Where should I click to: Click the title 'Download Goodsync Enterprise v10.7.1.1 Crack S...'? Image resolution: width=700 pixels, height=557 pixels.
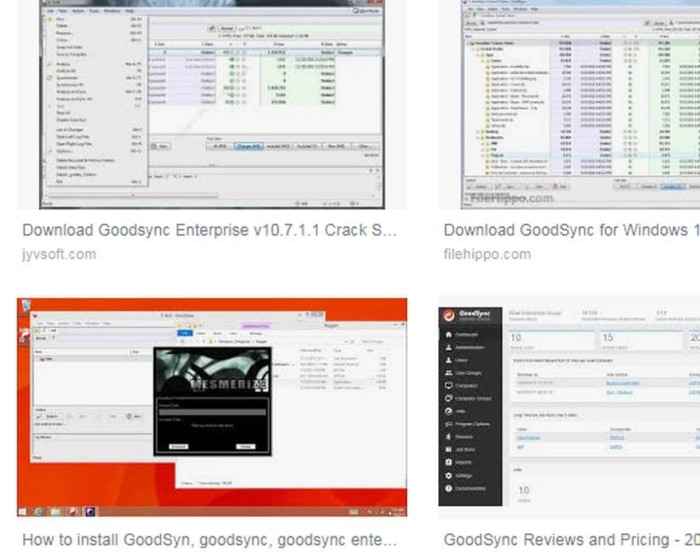click(x=209, y=230)
